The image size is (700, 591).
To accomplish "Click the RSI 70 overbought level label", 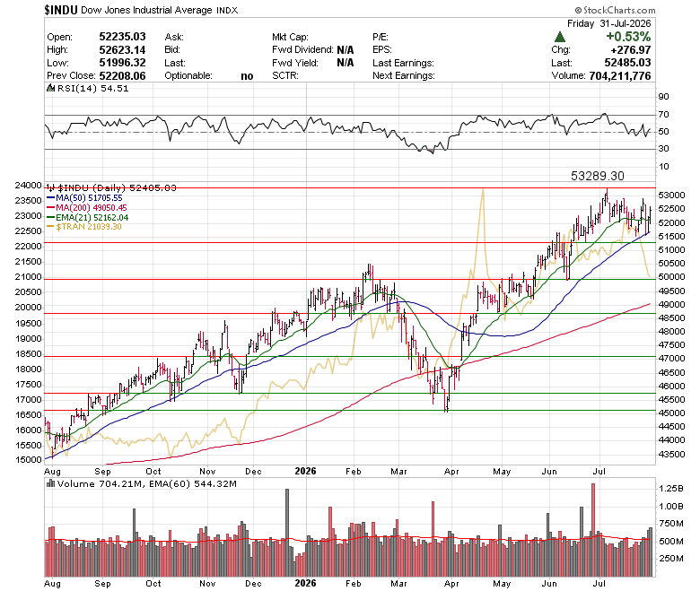I will 664,115.
